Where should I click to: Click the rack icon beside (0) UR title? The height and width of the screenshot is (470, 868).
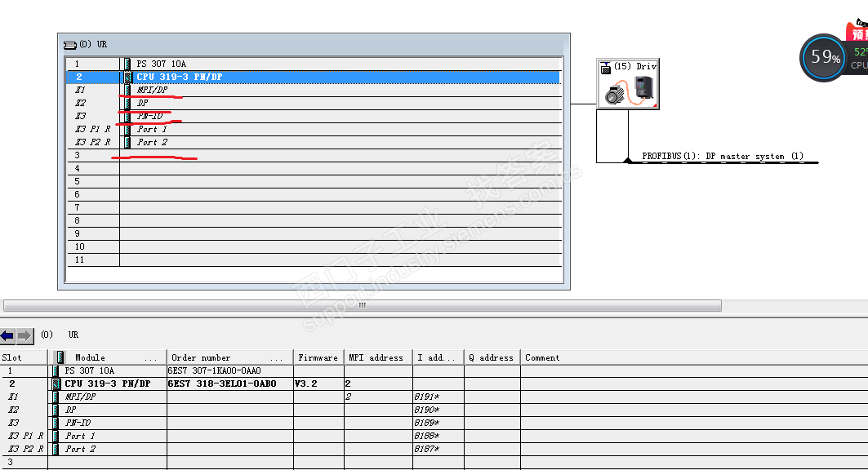[x=69, y=45]
